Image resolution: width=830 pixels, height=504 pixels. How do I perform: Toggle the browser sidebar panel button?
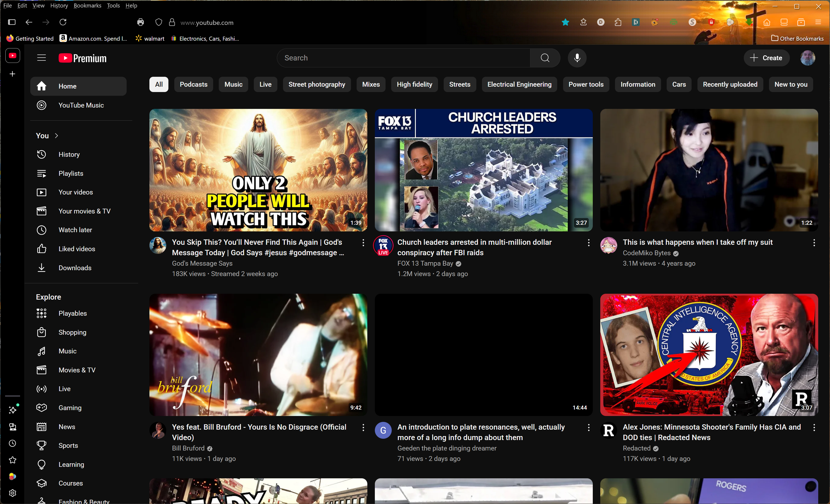point(12,22)
